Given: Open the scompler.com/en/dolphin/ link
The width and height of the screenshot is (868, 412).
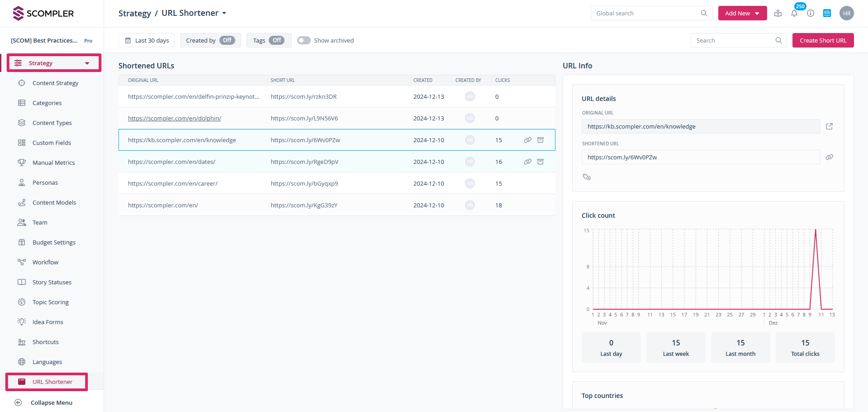Looking at the screenshot, I should [x=175, y=118].
